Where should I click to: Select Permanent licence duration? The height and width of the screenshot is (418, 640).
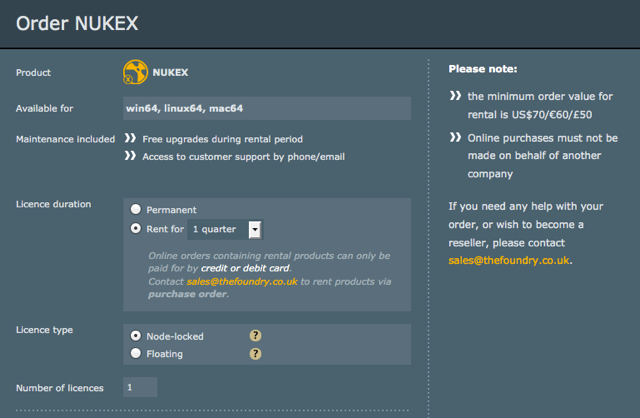136,209
